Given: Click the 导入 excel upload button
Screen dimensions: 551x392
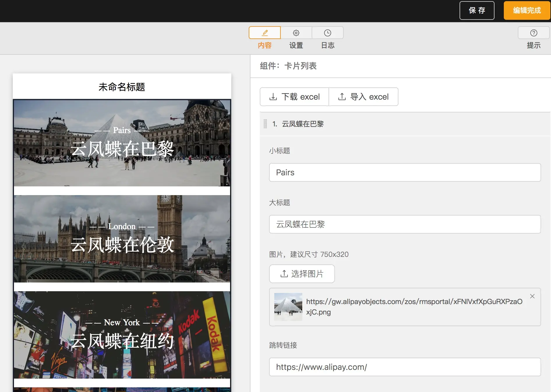Looking at the screenshot, I should [x=363, y=97].
